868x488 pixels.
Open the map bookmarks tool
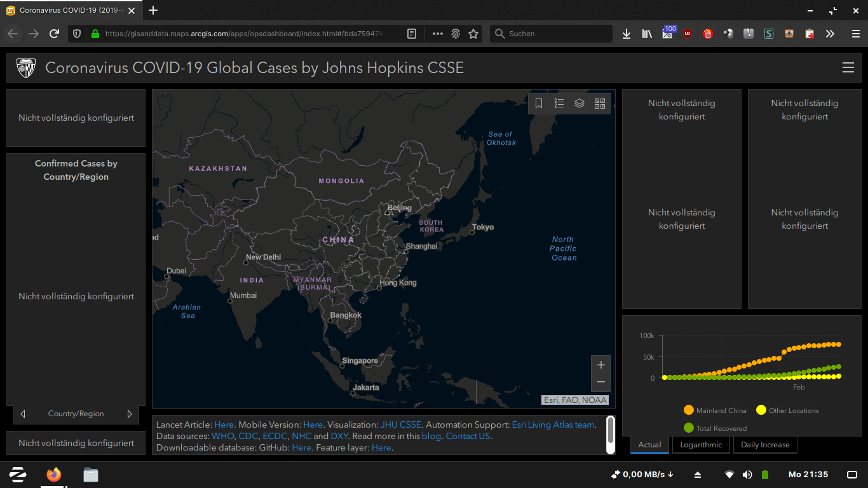pyautogui.click(x=539, y=104)
